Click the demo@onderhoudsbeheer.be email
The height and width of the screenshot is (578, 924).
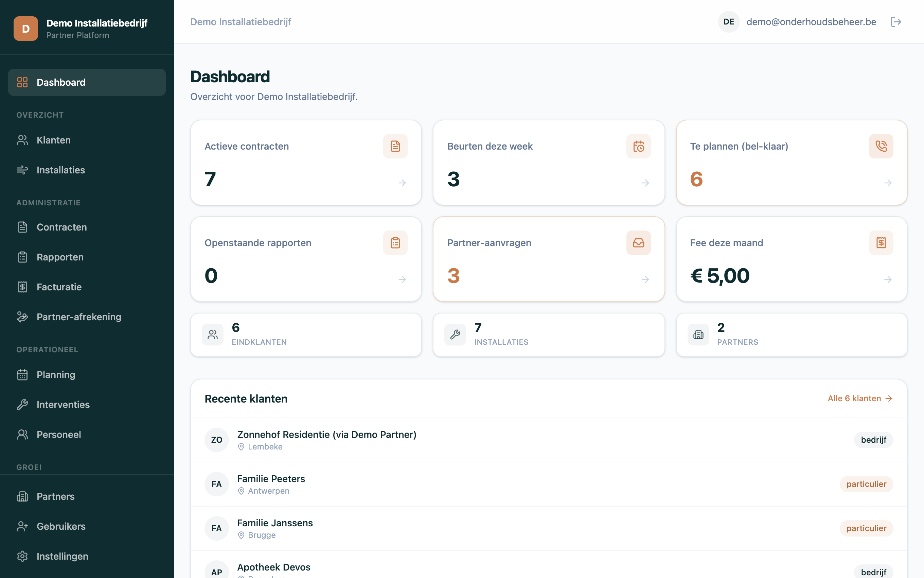pos(811,22)
